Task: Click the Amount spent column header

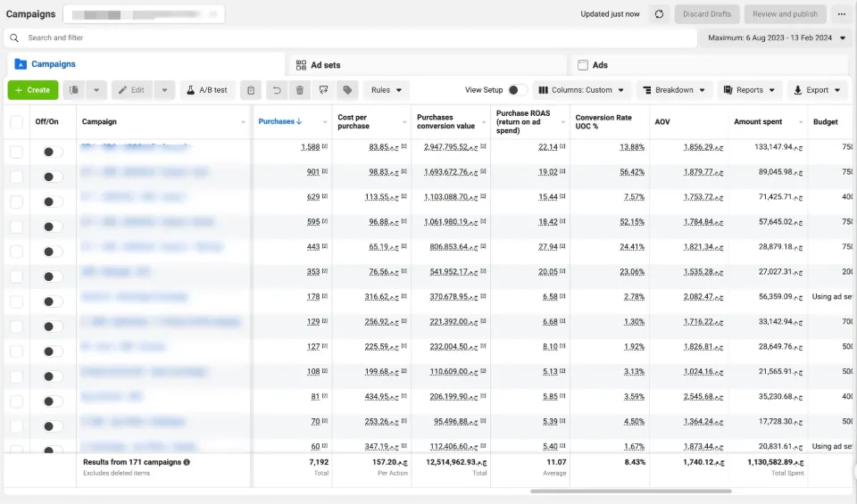Action: 758,122
